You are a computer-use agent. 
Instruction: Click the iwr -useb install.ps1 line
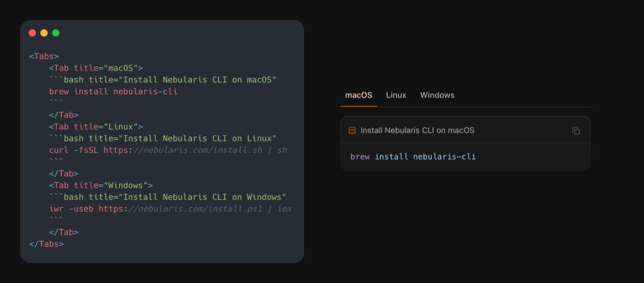(x=170, y=209)
